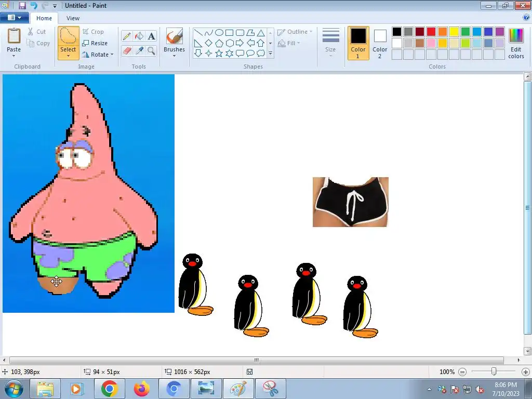Image resolution: width=532 pixels, height=399 pixels.
Task: Click the Cut button
Action: point(37,32)
